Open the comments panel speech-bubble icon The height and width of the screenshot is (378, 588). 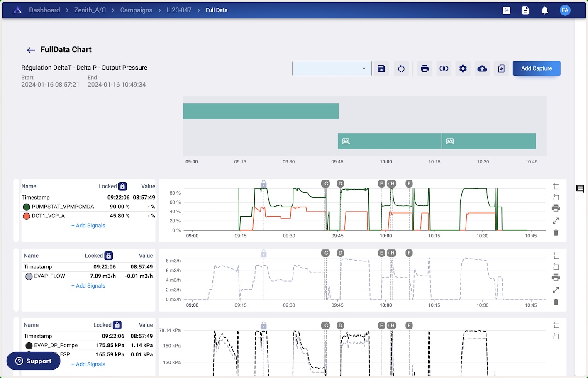coord(580,189)
